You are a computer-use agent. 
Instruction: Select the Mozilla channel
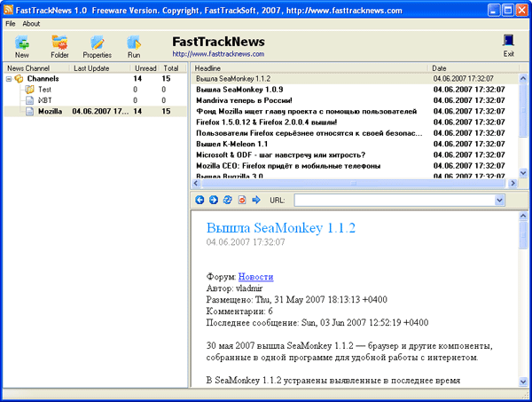pos(51,111)
